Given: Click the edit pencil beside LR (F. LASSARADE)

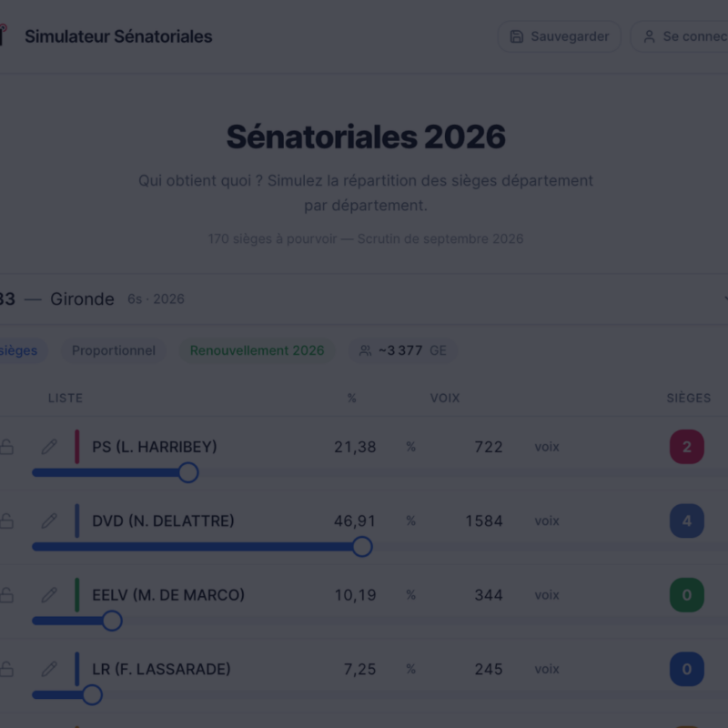Looking at the screenshot, I should [x=50, y=669].
